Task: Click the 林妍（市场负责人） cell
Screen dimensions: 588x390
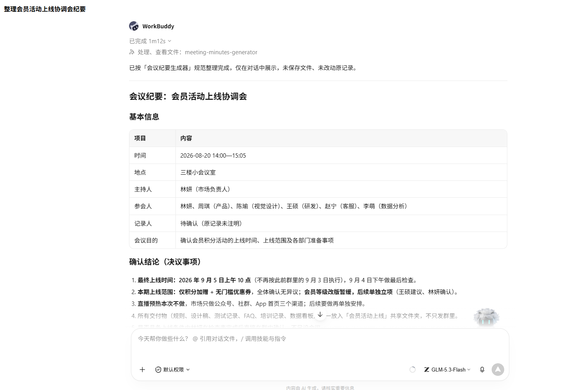Action: [x=341, y=189]
